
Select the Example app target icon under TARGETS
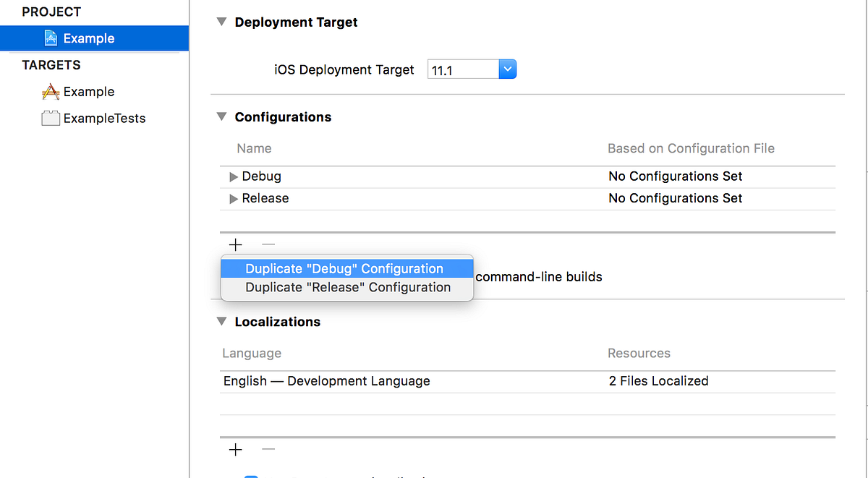pos(51,91)
